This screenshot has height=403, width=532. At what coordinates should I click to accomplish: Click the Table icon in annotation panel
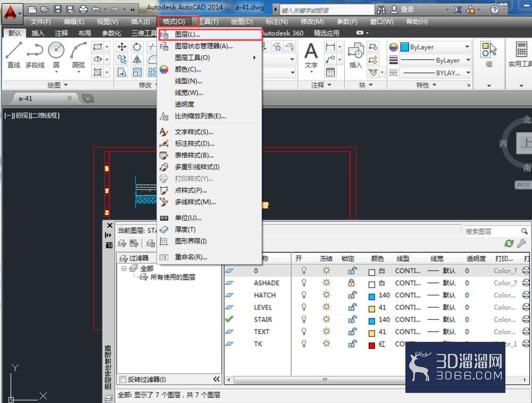point(330,72)
